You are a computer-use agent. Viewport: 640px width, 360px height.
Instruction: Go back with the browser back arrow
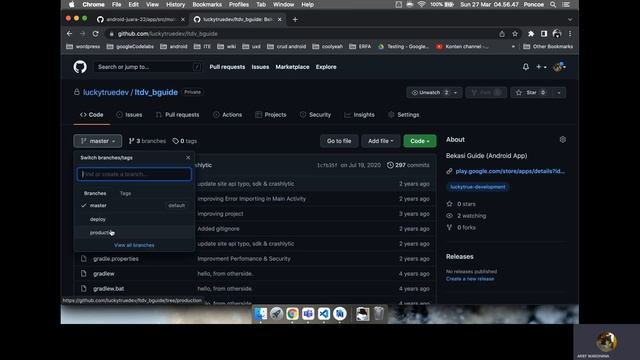tap(69, 34)
